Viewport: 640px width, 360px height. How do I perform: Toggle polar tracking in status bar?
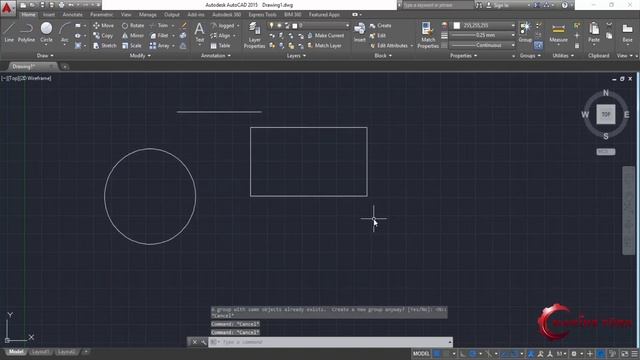pyautogui.click(x=473, y=353)
